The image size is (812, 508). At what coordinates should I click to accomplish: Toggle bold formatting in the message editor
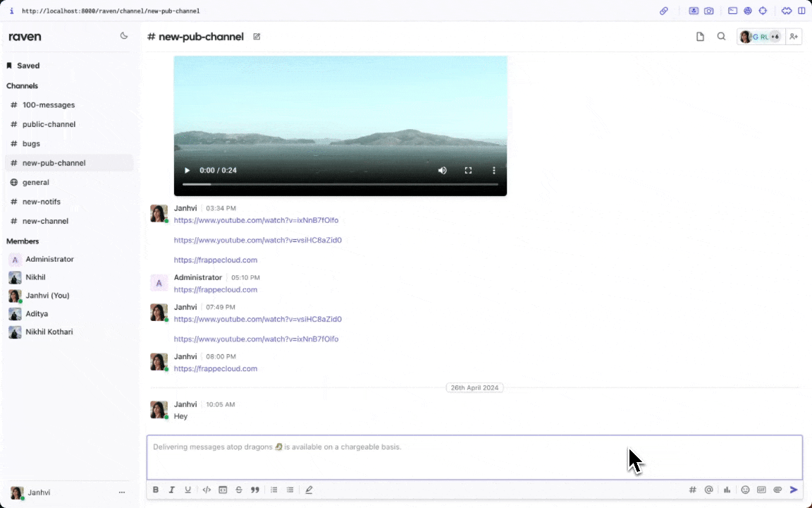[156, 490]
